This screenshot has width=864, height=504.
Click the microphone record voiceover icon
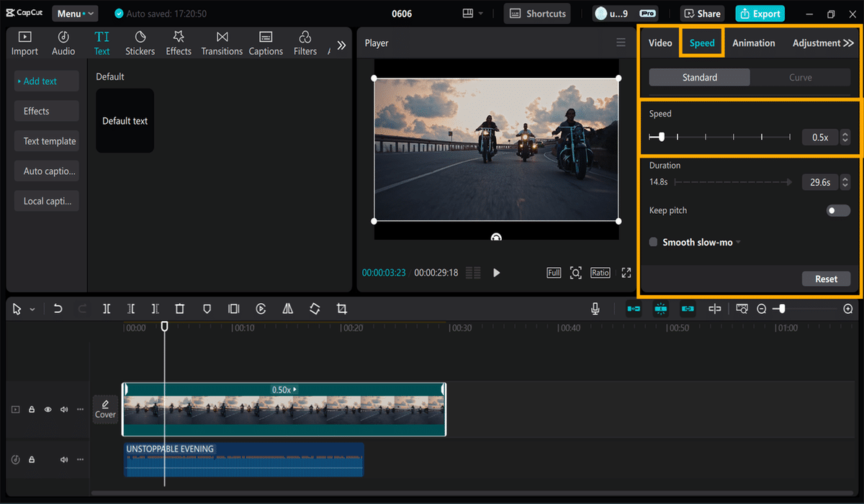click(x=595, y=309)
